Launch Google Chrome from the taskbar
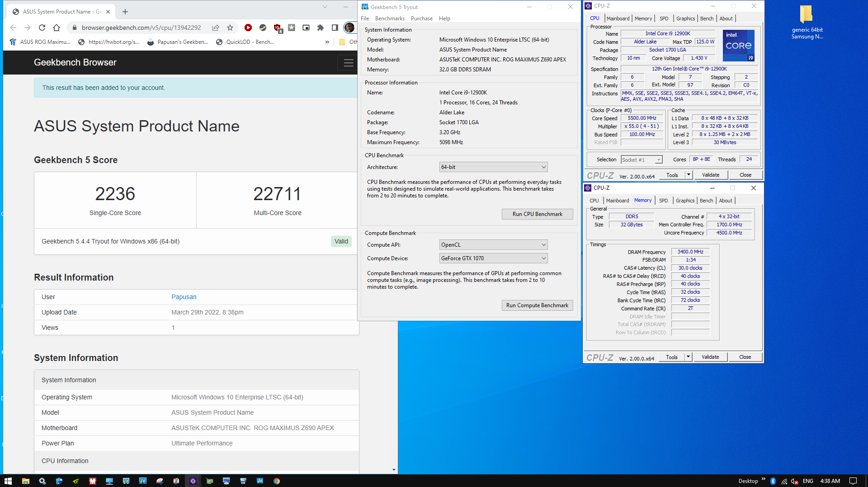Image resolution: width=868 pixels, height=487 pixels. tap(277, 481)
